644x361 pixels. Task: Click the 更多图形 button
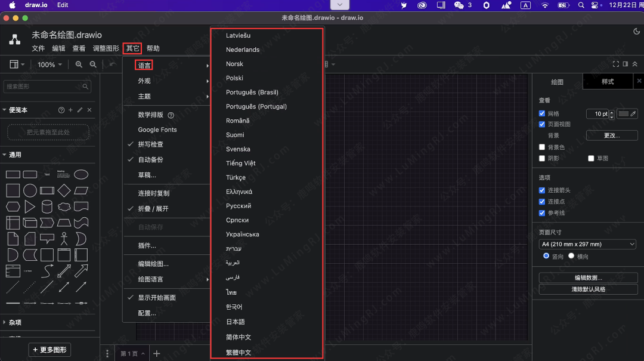49,350
